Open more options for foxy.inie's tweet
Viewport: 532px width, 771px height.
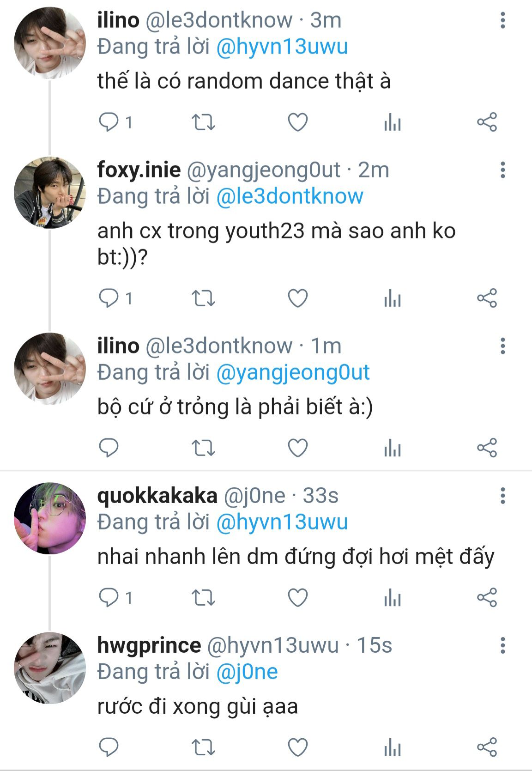pyautogui.click(x=503, y=170)
